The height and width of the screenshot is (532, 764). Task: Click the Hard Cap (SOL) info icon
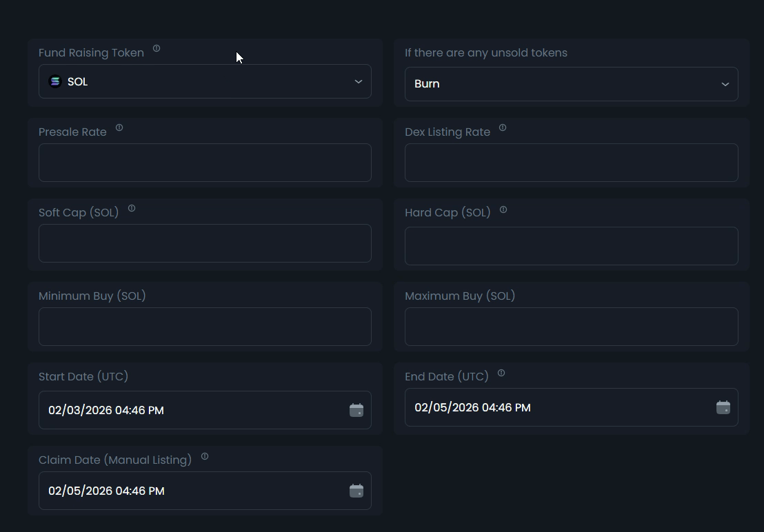(503, 209)
